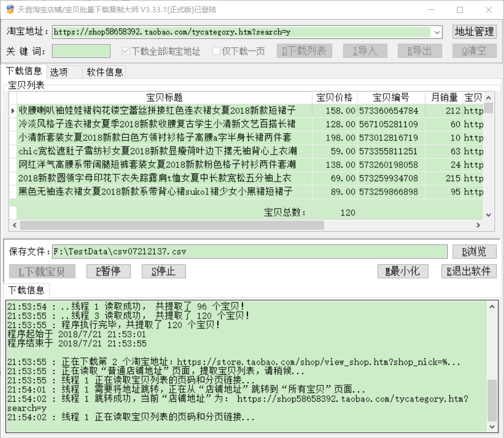504x438 pixels.
Task: Click the 浏览 browse button
Action: (475, 252)
